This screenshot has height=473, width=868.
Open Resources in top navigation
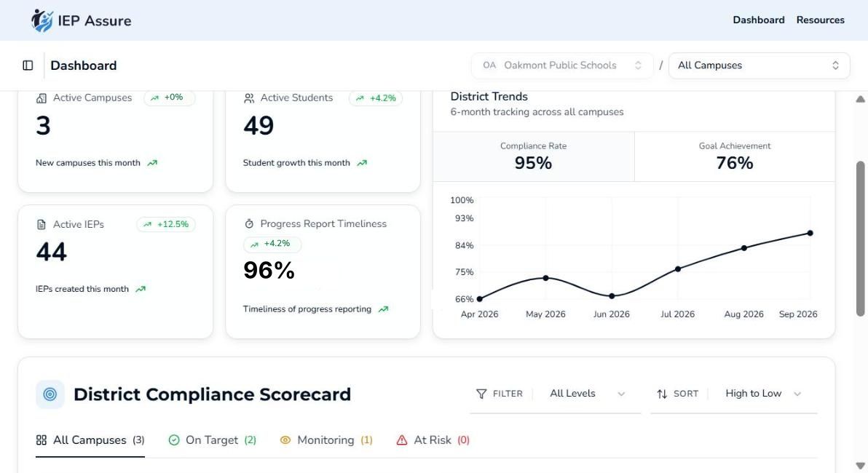point(821,20)
